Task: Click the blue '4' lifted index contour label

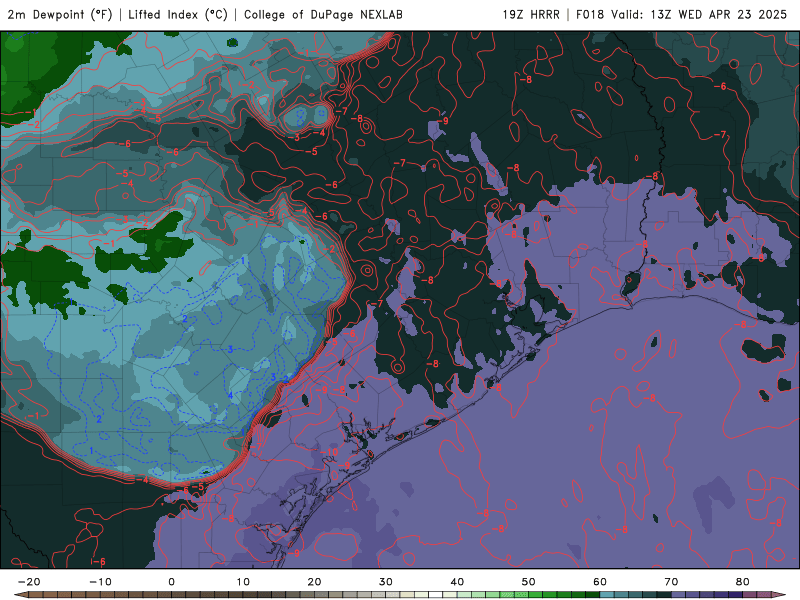Action: click(x=230, y=395)
